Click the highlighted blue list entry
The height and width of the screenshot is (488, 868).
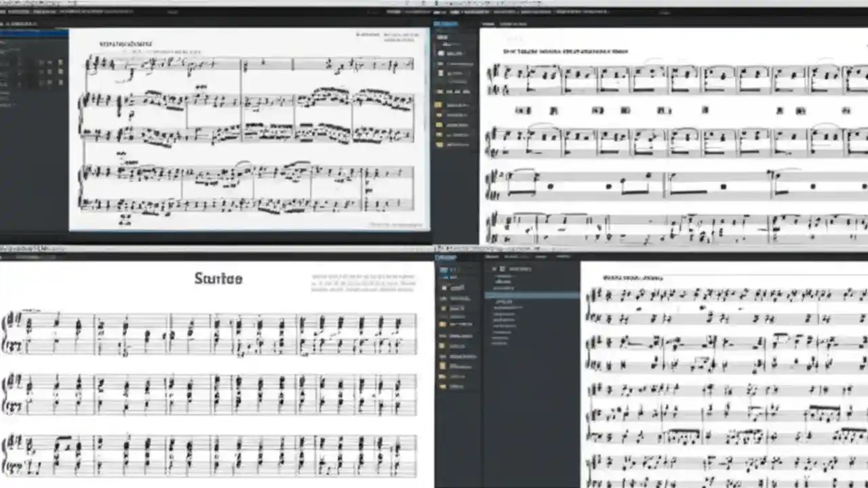(531, 295)
